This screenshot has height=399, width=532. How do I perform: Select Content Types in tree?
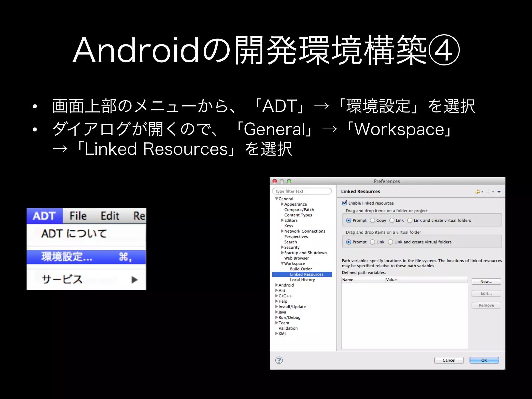(298, 215)
